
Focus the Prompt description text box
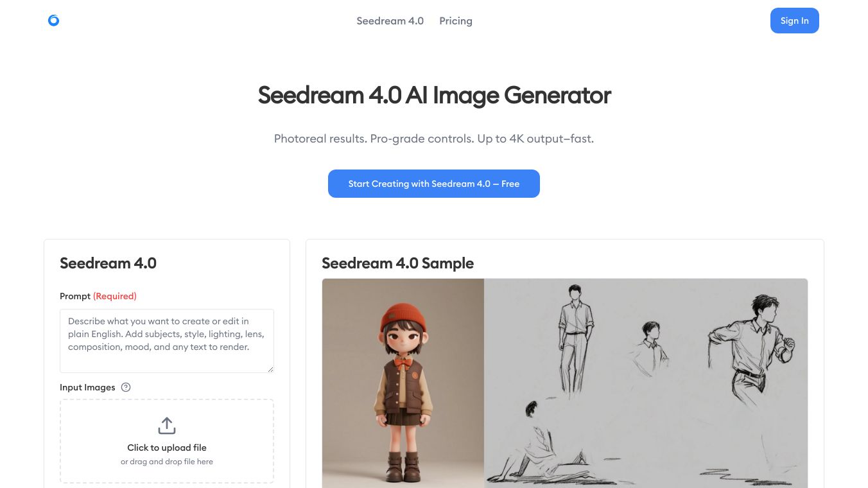click(x=167, y=341)
